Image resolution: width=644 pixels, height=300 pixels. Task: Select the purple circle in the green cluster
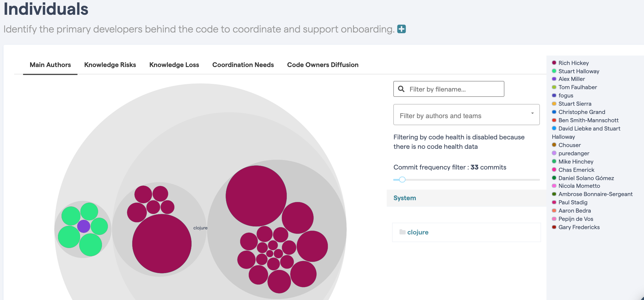[x=84, y=226]
